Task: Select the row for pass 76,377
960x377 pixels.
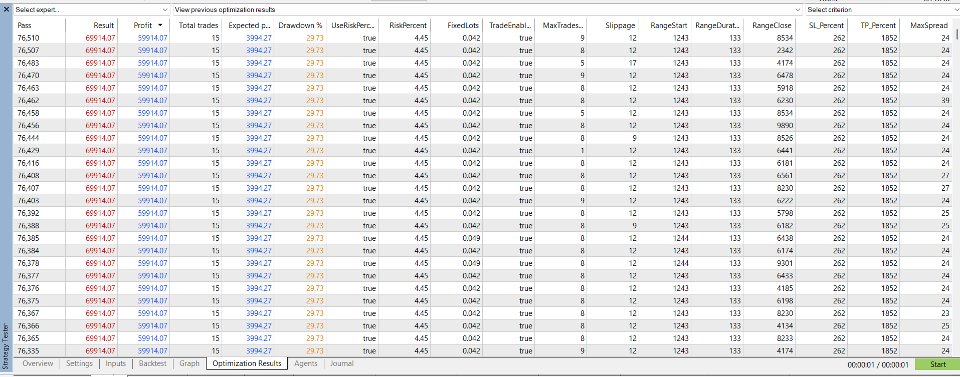Action: point(482,276)
